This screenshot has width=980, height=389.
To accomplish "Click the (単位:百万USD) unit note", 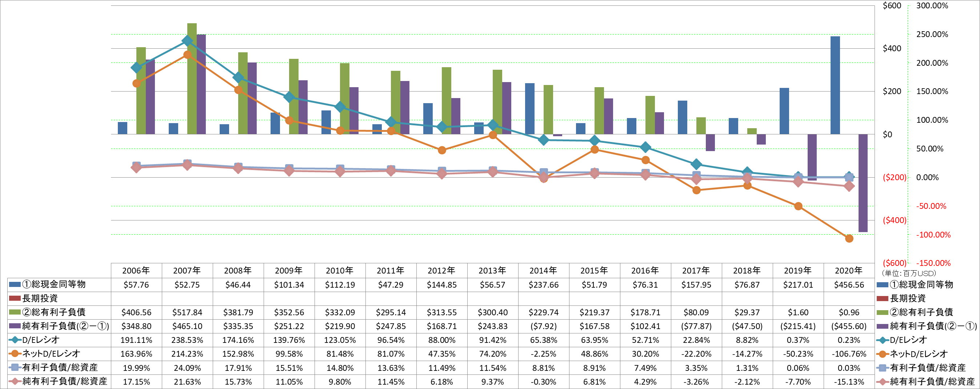I will click(908, 273).
